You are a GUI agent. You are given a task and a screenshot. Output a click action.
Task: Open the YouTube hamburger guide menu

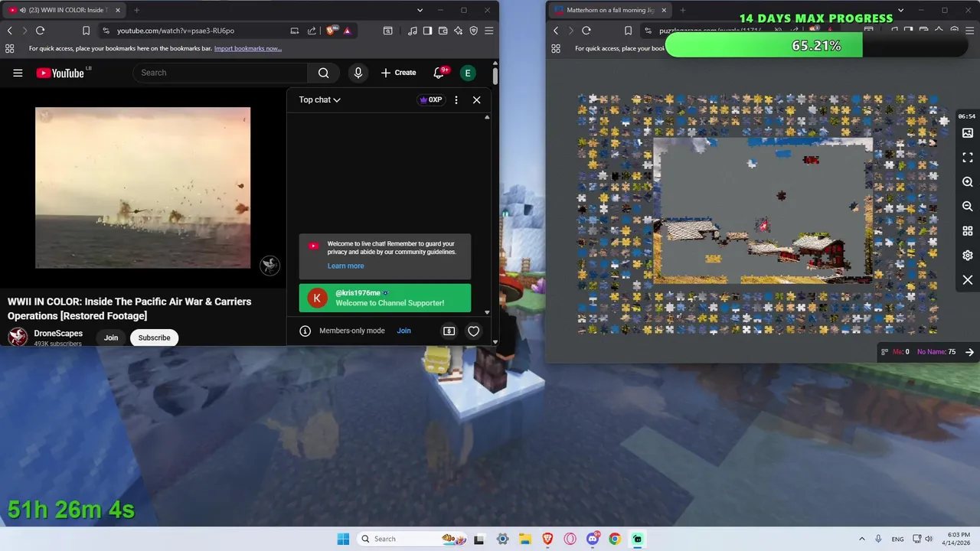18,73
